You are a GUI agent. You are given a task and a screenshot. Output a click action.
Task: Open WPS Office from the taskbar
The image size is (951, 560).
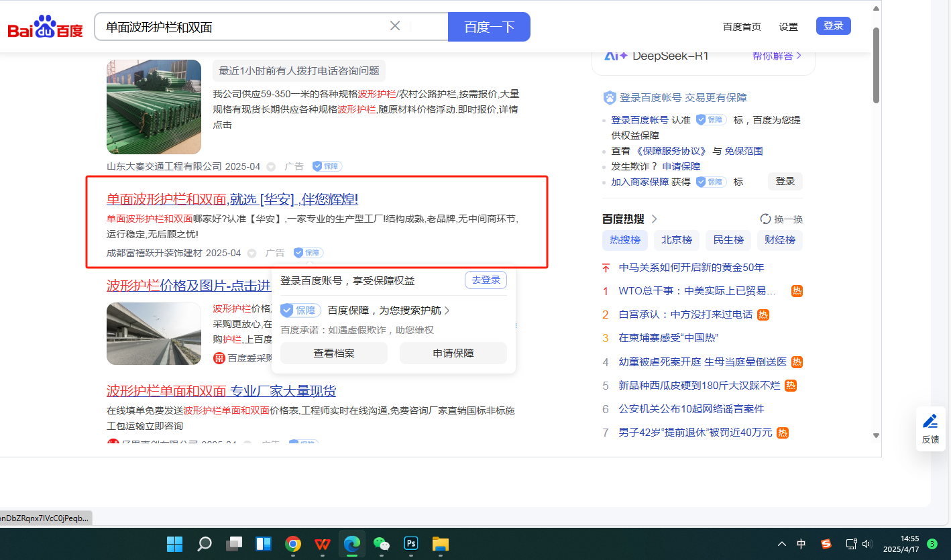pos(323,544)
